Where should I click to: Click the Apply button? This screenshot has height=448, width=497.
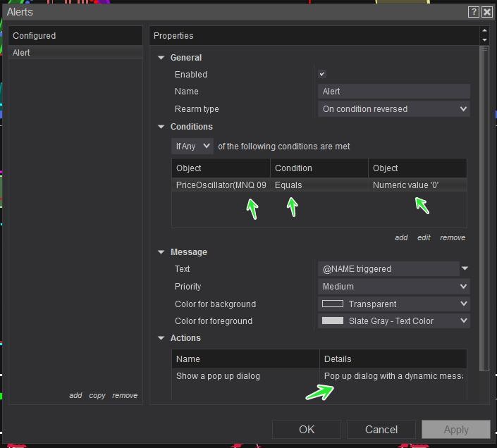coord(456,430)
